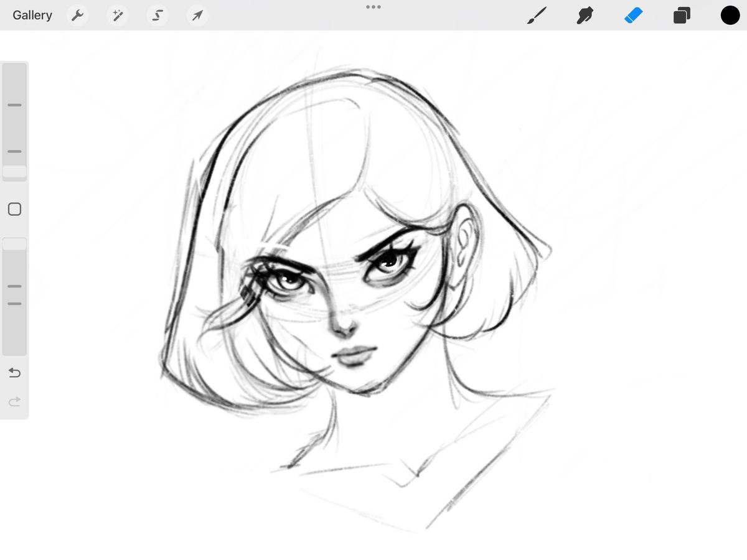Open the Layers panel

[x=682, y=16]
